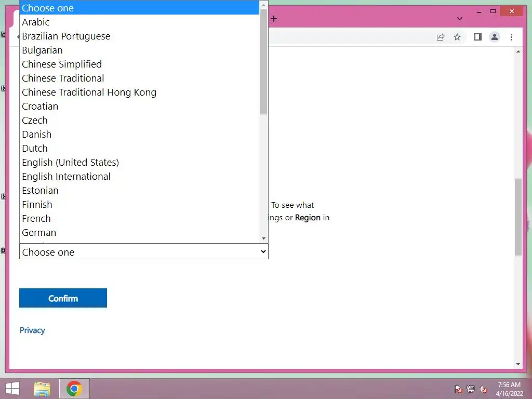
Task: Click the page scroll-up arrow
Action: point(518,51)
